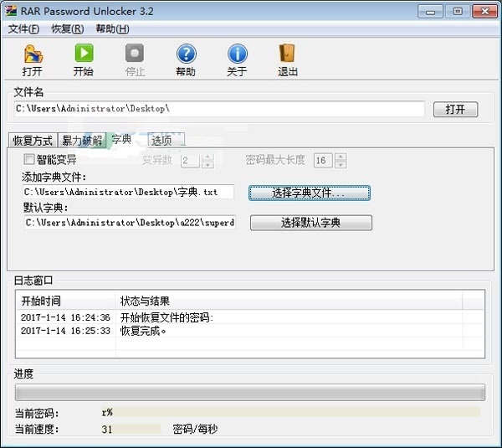Decrease 密码最大长度 with down arrow
Image resolution: width=502 pixels, height=448 pixels.
pyautogui.click(x=341, y=164)
